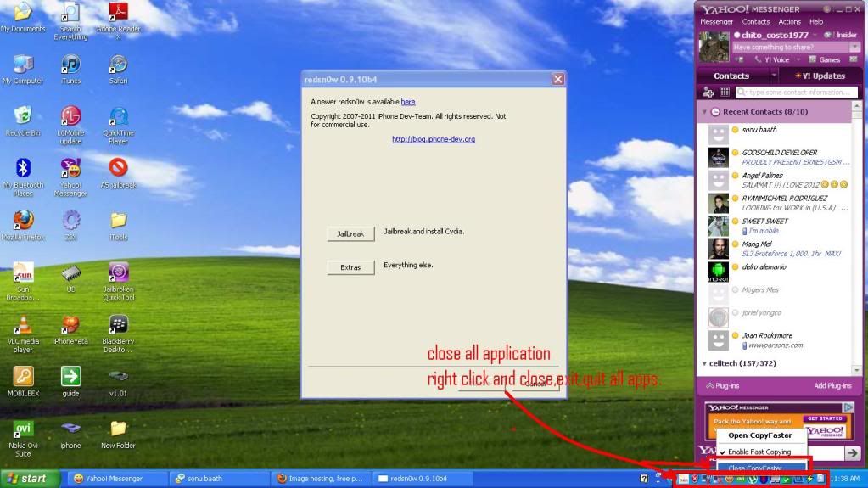Select the iTunes desktop icon
The height and width of the screenshot is (488, 868).
(70, 70)
